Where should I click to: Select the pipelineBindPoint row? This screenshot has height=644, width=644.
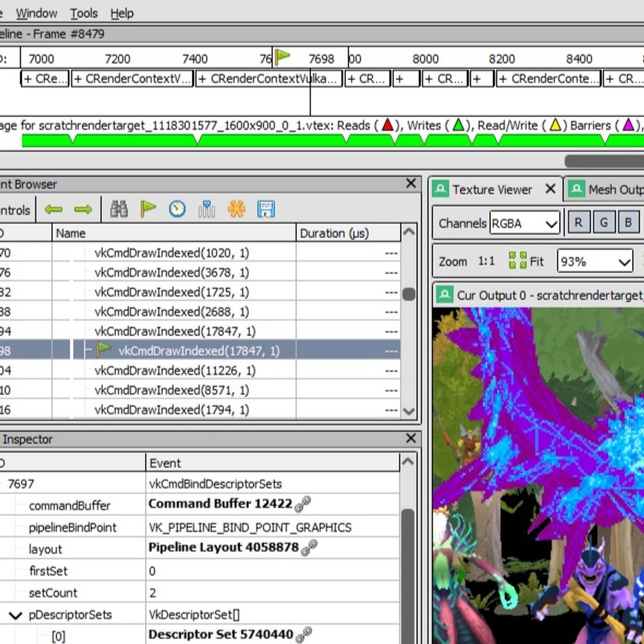tap(200, 527)
